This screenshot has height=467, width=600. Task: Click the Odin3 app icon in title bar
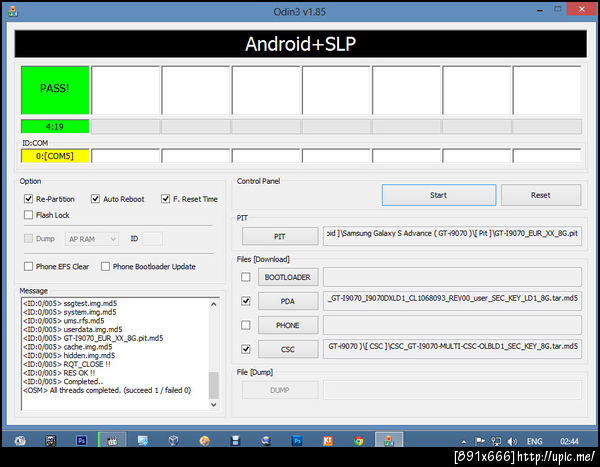point(13,12)
